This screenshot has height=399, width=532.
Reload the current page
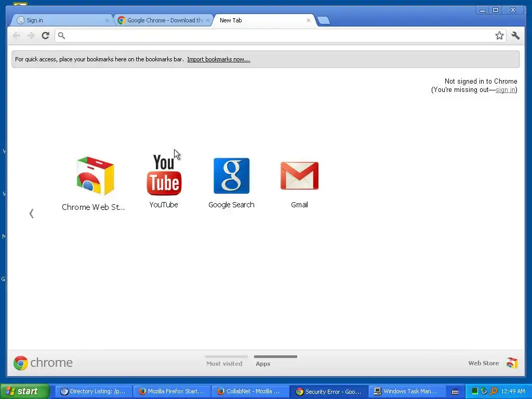click(46, 35)
